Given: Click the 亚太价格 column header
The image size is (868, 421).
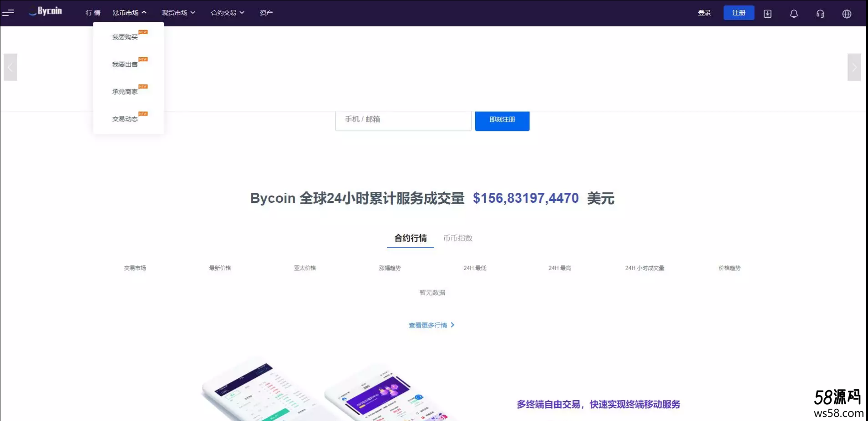Looking at the screenshot, I should click(x=305, y=268).
